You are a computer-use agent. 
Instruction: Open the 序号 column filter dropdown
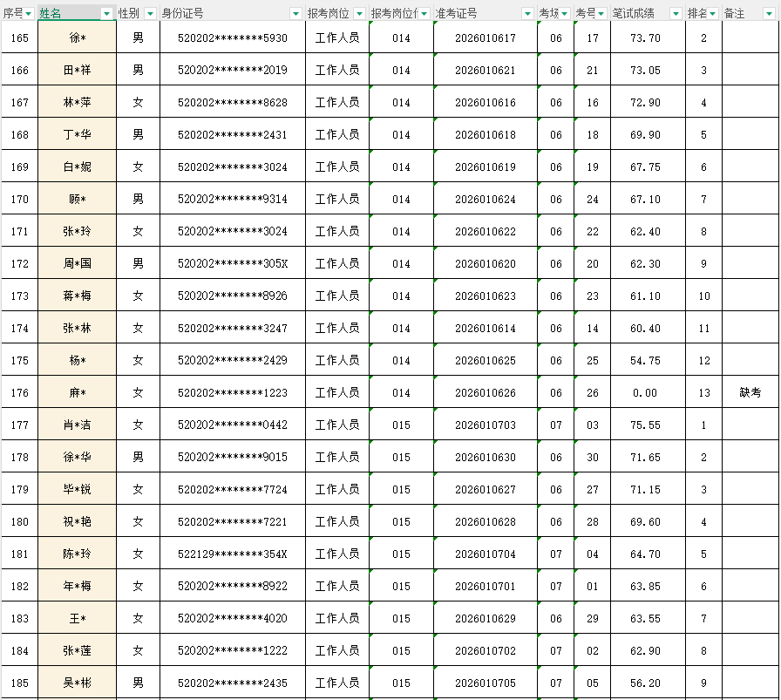(29, 14)
